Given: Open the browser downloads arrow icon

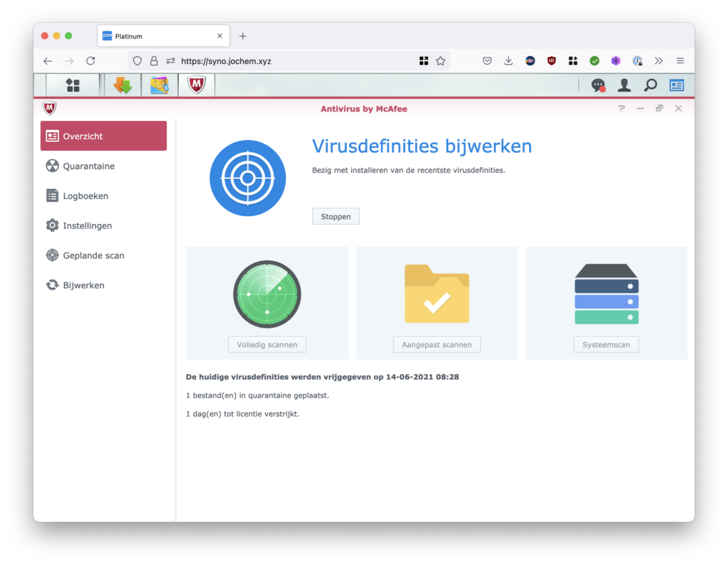Looking at the screenshot, I should tap(508, 61).
